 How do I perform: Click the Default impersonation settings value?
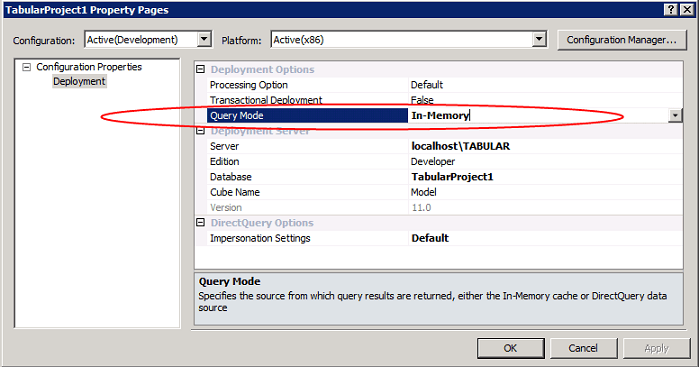pos(430,238)
